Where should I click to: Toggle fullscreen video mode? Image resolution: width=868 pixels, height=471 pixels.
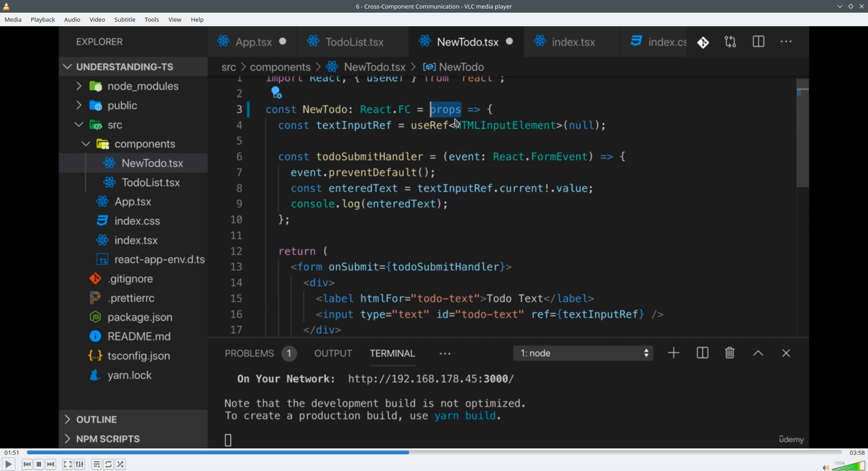pyautogui.click(x=68, y=464)
